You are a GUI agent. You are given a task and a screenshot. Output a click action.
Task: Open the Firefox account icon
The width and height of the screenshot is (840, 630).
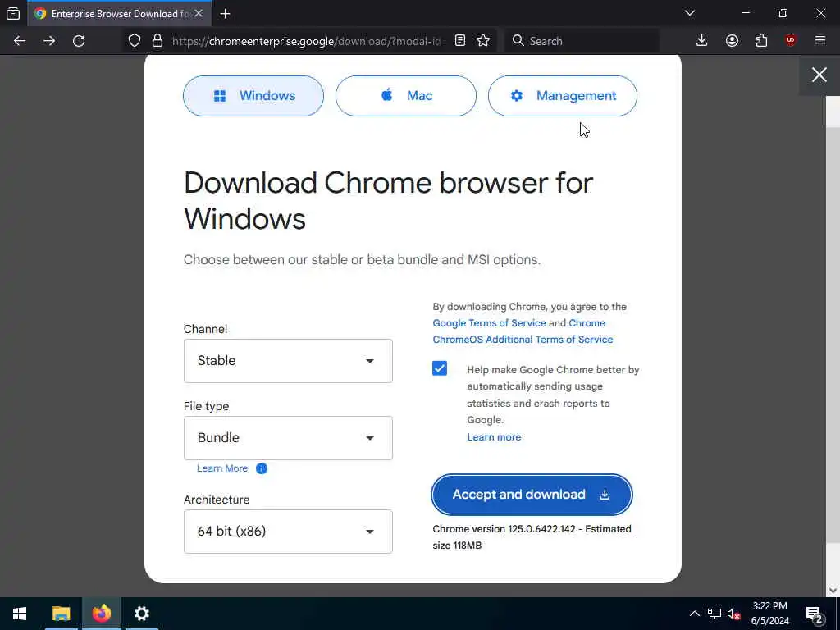[732, 41]
